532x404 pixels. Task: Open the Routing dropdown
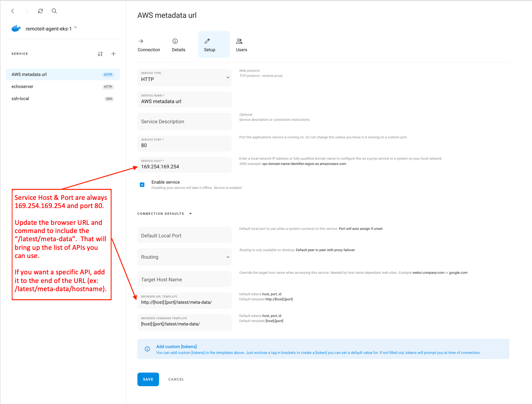(184, 257)
